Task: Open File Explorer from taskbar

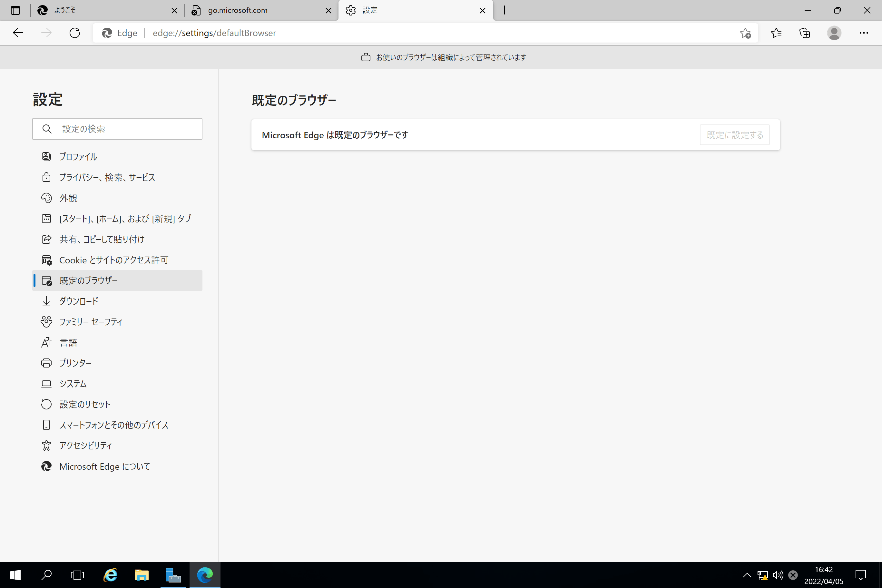Action: (142, 575)
